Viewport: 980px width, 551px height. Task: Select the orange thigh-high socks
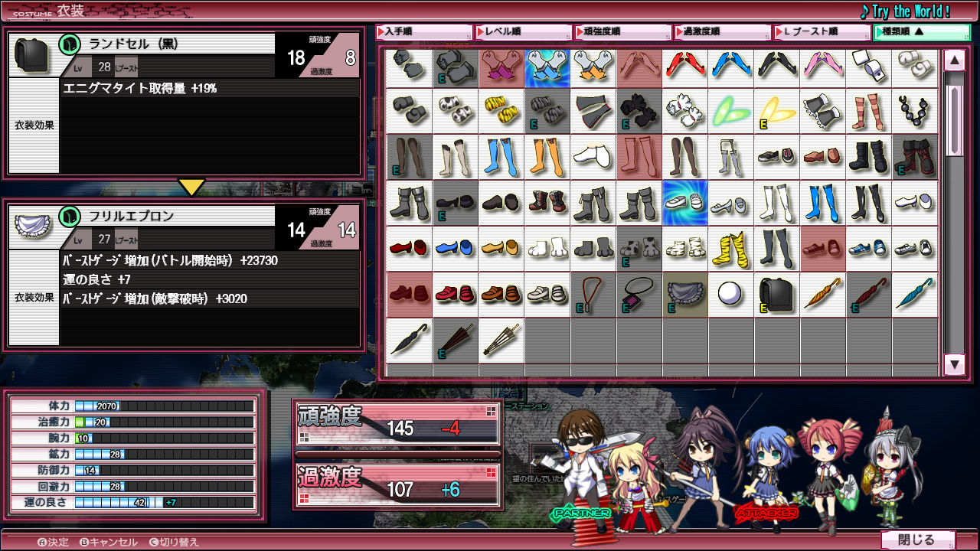point(547,157)
